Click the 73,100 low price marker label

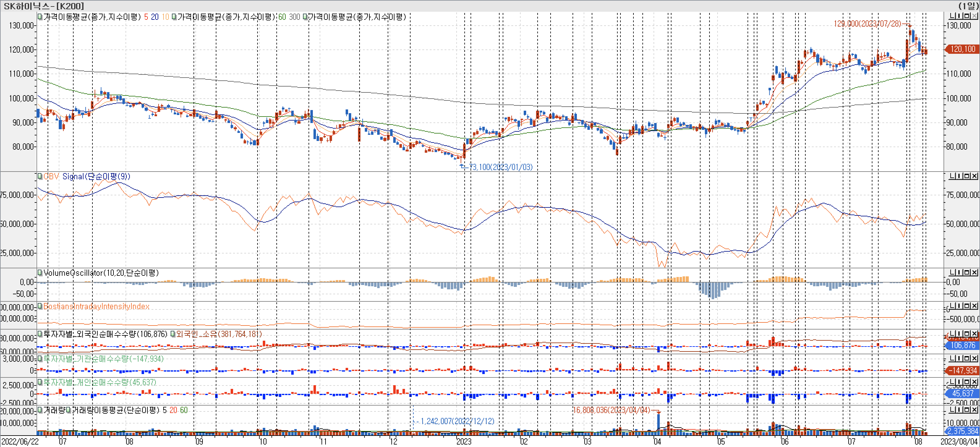pyautogui.click(x=500, y=167)
